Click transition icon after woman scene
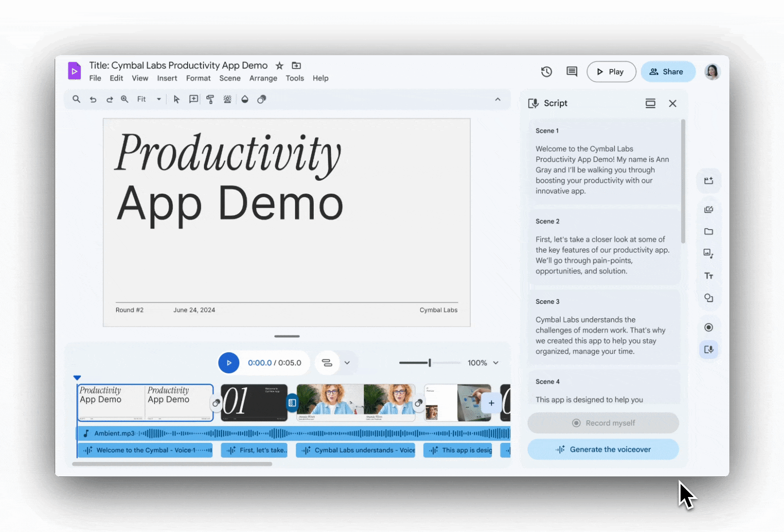 click(418, 403)
